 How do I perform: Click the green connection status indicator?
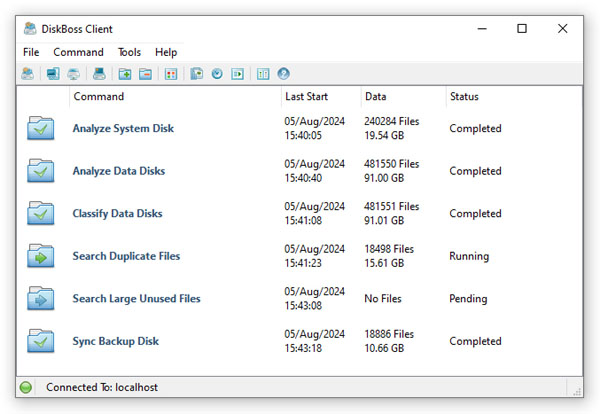[26, 387]
